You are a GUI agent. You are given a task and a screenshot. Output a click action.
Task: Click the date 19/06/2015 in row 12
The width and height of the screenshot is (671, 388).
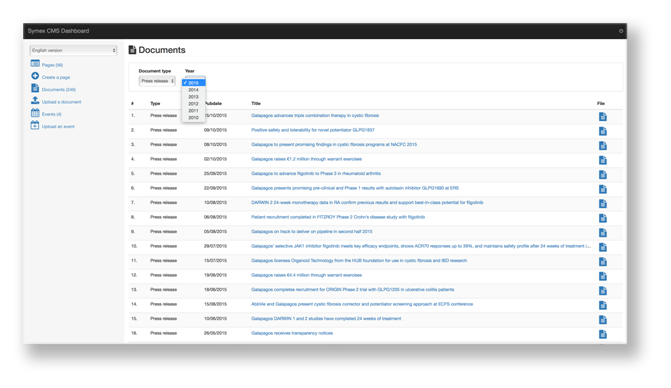215,275
